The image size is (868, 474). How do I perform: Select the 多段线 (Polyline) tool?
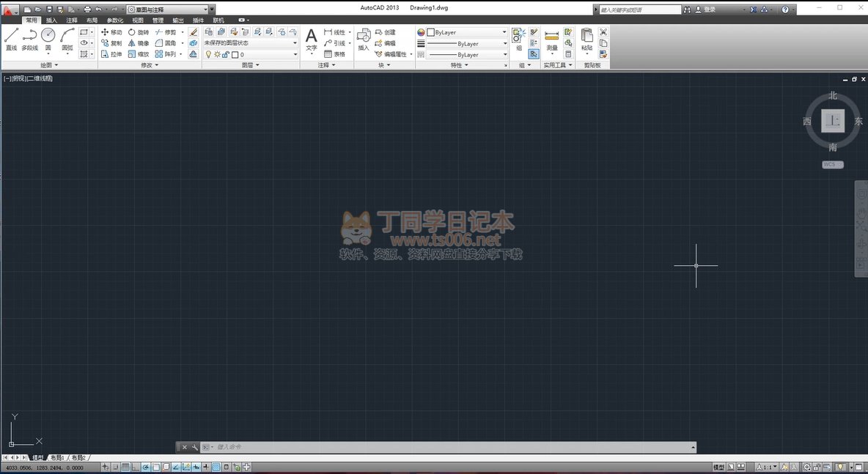click(x=30, y=40)
